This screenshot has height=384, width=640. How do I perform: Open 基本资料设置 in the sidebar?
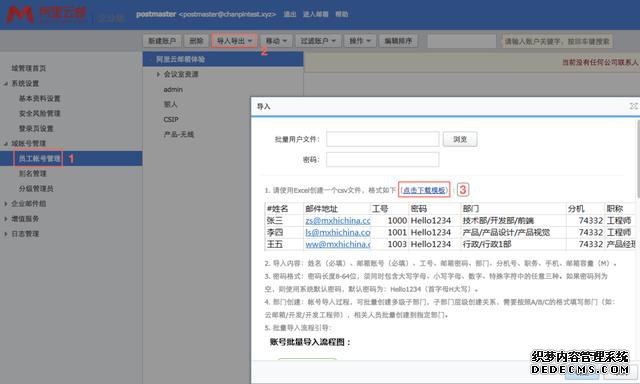click(x=40, y=98)
